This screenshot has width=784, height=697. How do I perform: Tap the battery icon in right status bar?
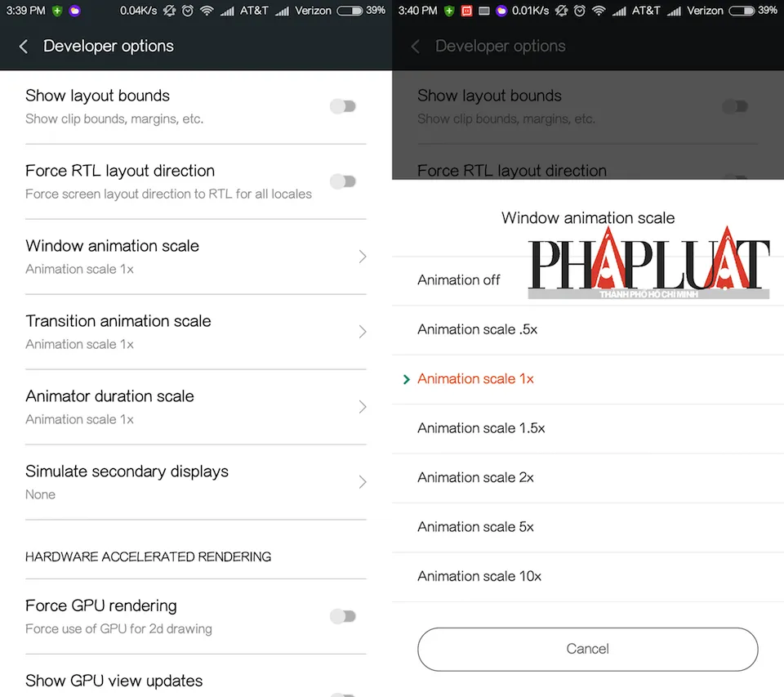pos(741,11)
